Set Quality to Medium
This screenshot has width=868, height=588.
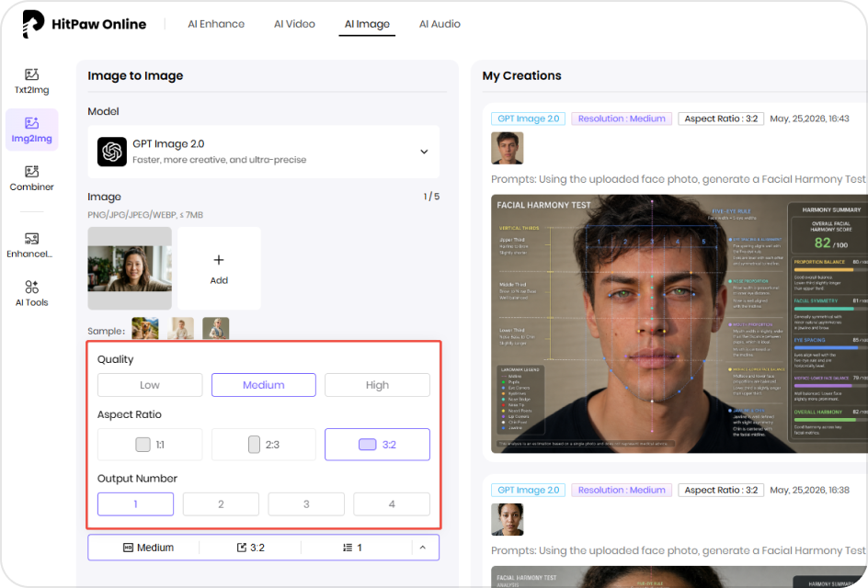point(264,385)
